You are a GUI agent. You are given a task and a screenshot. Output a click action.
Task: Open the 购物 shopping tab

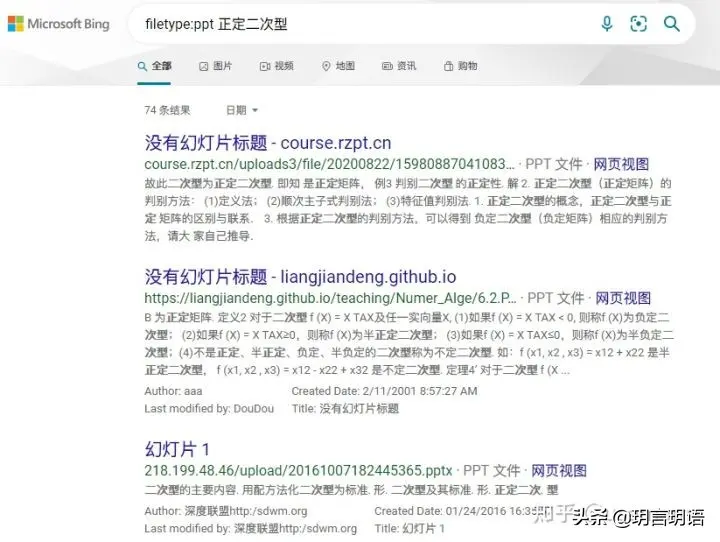coord(460,66)
